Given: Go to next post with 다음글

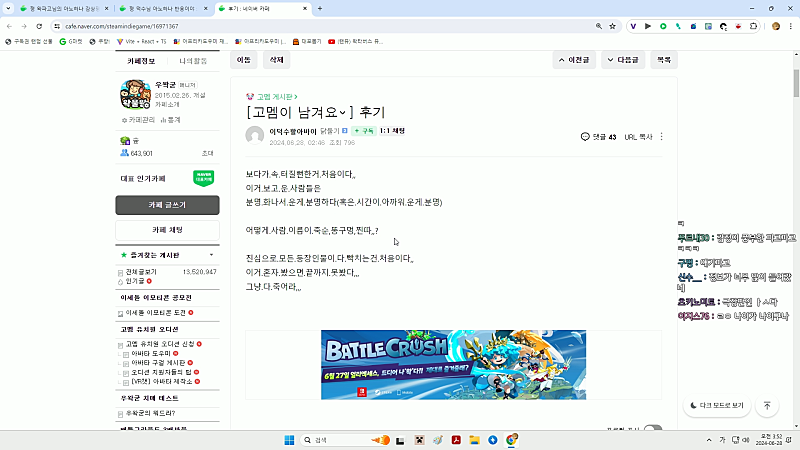Looking at the screenshot, I should click(623, 60).
